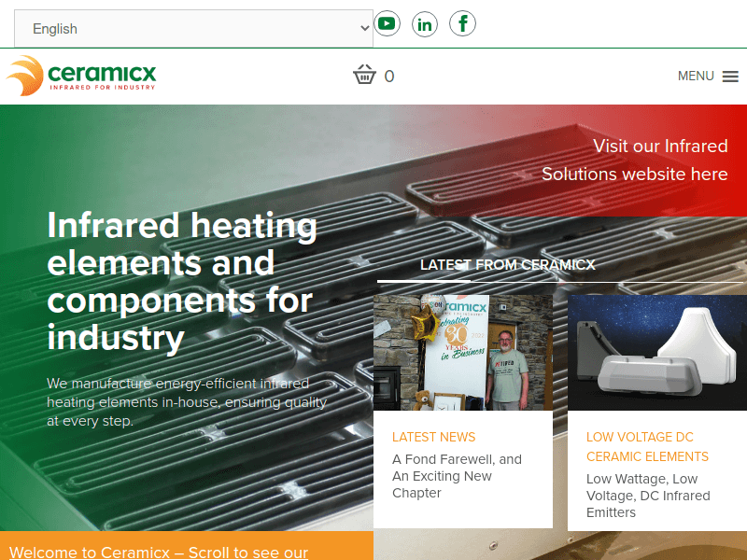Visit Facebook via the circular icon
747x560 pixels.
pos(462,23)
